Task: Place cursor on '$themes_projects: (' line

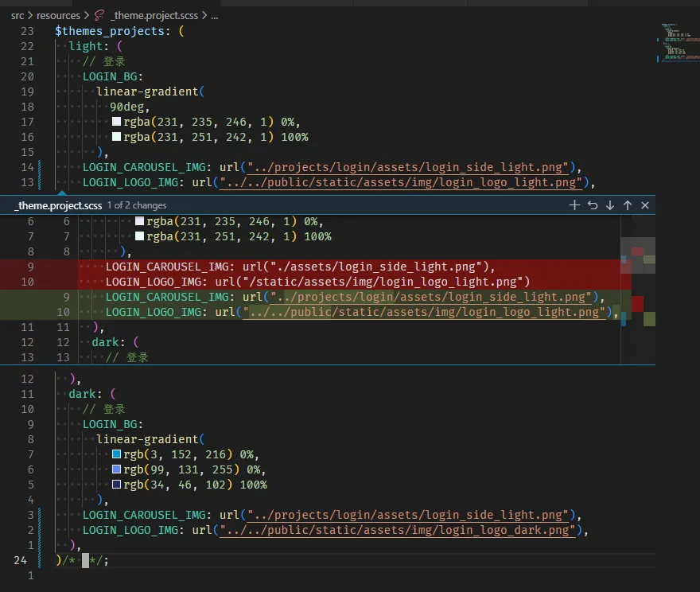Action: click(x=119, y=31)
